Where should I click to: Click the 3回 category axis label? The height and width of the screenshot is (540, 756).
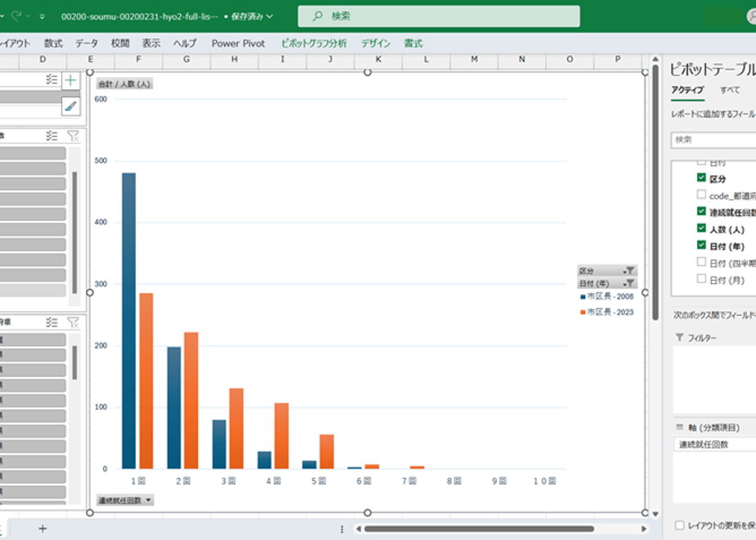(228, 481)
